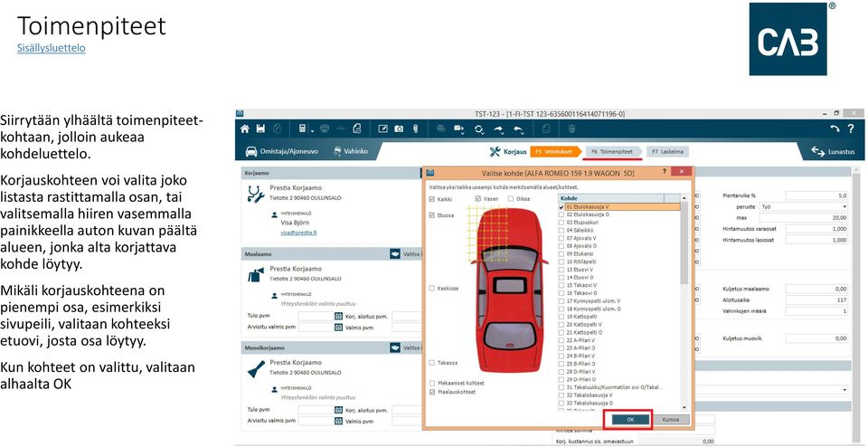Click the trash delete toolbar icon

coord(571,128)
